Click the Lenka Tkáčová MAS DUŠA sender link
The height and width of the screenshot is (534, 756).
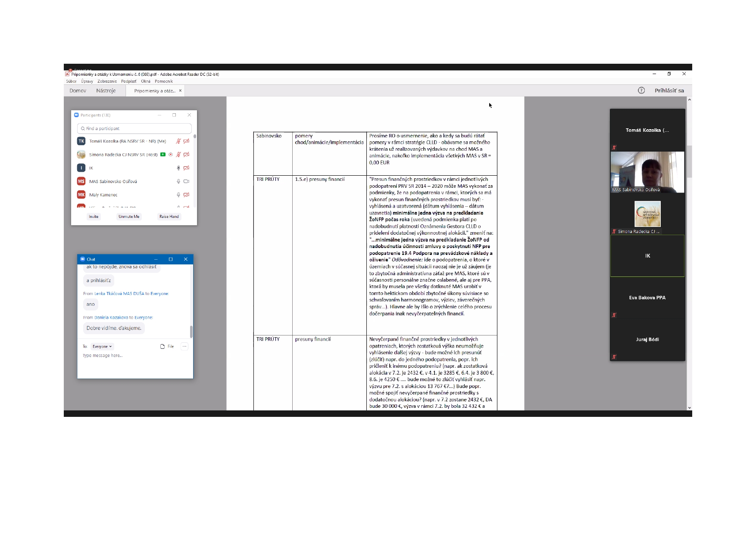119,294
